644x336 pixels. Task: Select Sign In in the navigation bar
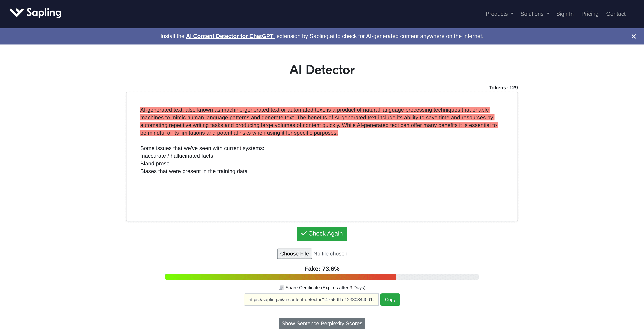click(x=565, y=14)
